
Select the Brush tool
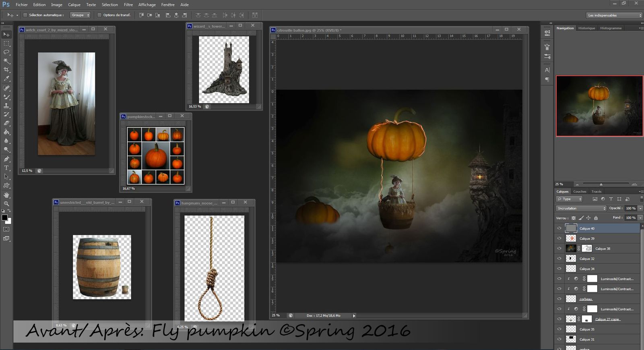coord(6,97)
